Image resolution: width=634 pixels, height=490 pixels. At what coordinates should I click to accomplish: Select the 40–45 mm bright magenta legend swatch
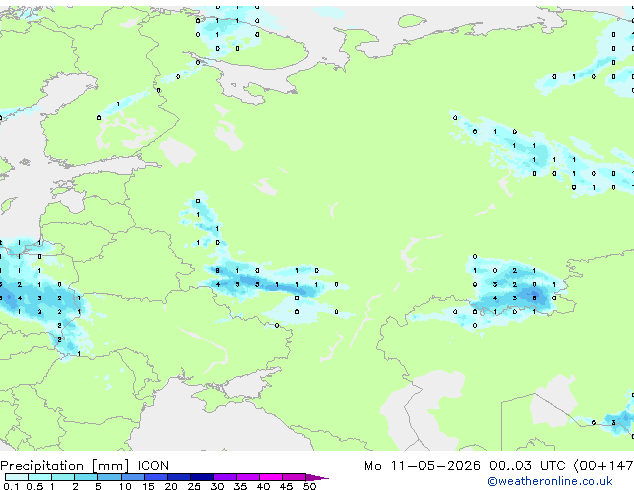271,477
